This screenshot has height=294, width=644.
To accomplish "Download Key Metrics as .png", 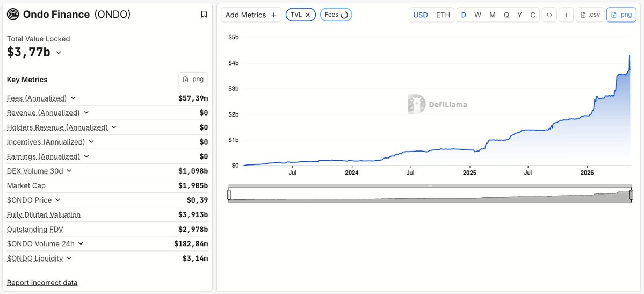I will pyautogui.click(x=193, y=80).
